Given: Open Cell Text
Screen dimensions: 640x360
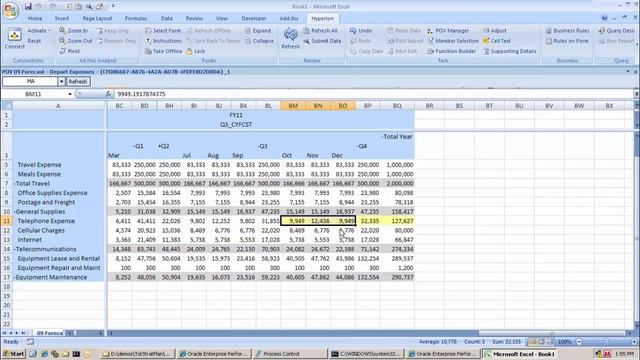Looking at the screenshot, I should [497, 41].
